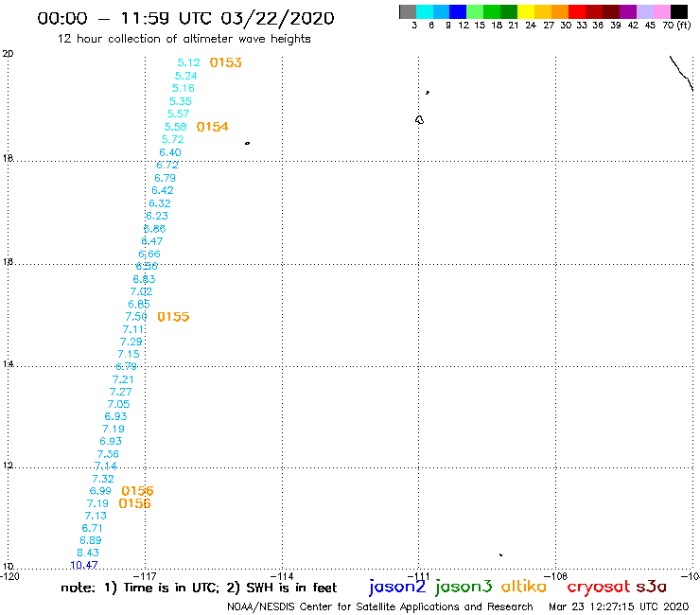700x615 pixels.
Task: Select the reading 7.29
Action: tap(131, 342)
